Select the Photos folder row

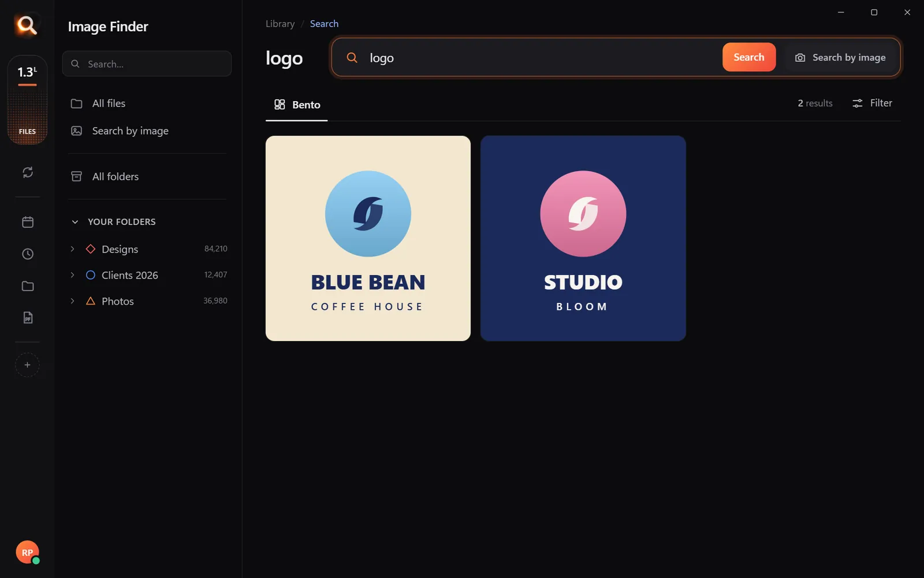(x=147, y=301)
